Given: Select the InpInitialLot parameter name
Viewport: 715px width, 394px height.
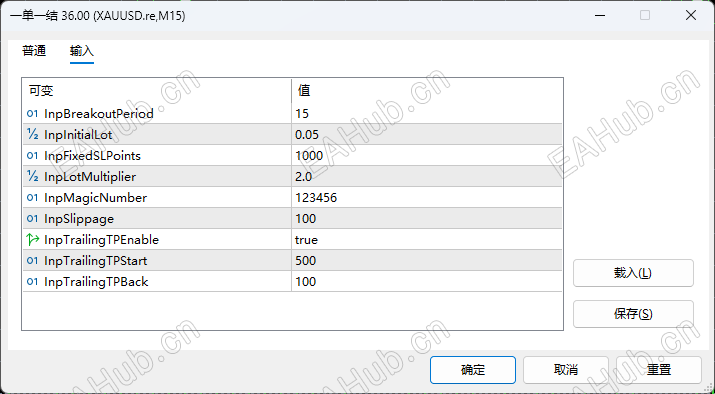Looking at the screenshot, I should point(78,134).
